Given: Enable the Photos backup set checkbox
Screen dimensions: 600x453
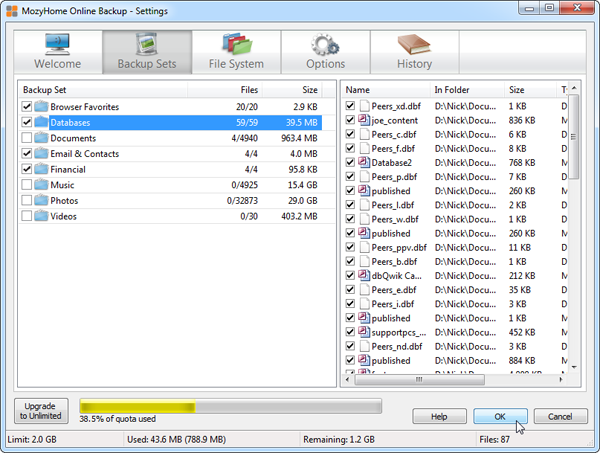Looking at the screenshot, I should click(x=27, y=200).
